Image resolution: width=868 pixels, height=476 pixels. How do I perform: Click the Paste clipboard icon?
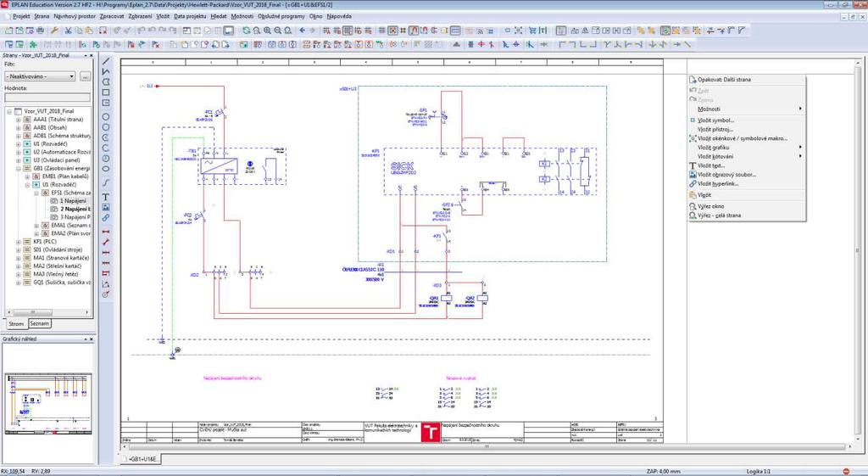point(88,31)
